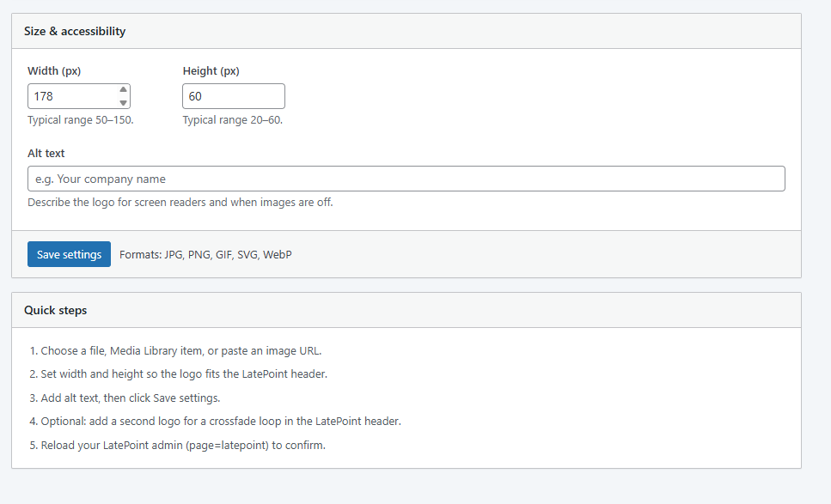Select the Alt text input box

click(x=406, y=179)
